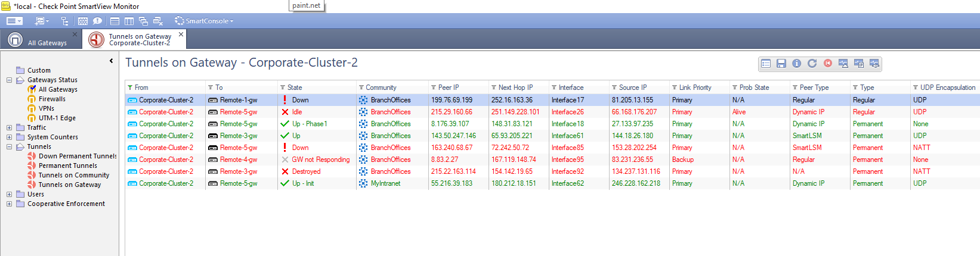Click the Interface column filter icon
Image resolution: width=980 pixels, height=256 pixels.
point(554,88)
